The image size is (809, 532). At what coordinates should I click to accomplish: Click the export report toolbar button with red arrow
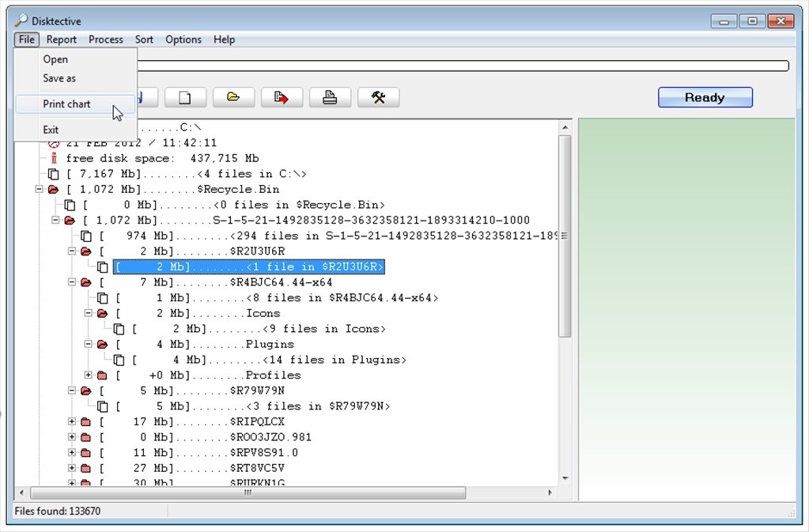coord(282,97)
